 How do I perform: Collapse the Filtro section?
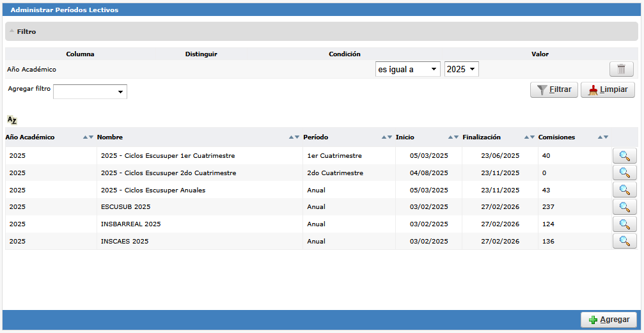(x=12, y=31)
